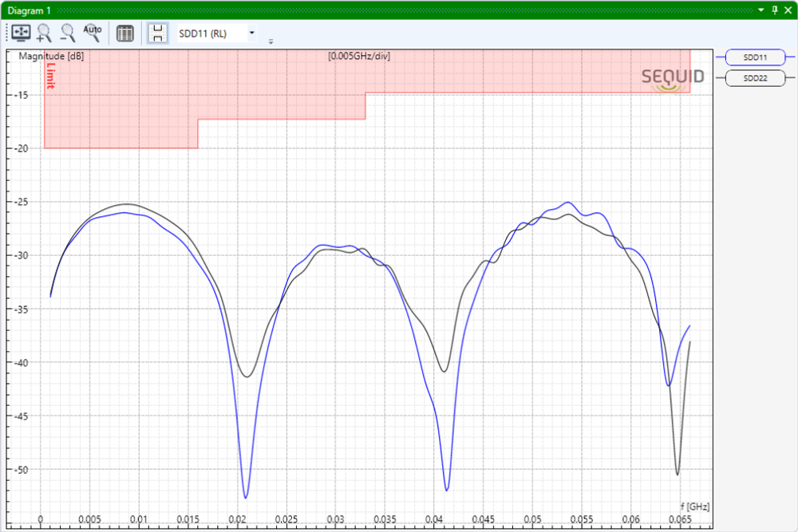Screen dimensions: 798x532
Task: Activate the Auto zoom tool
Action: [x=93, y=33]
